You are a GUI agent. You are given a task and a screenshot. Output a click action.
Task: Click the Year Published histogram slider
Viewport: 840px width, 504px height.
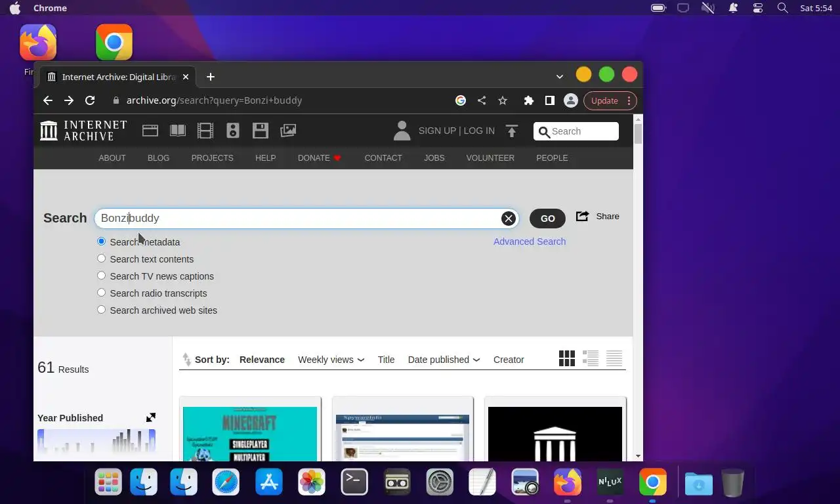click(x=96, y=441)
